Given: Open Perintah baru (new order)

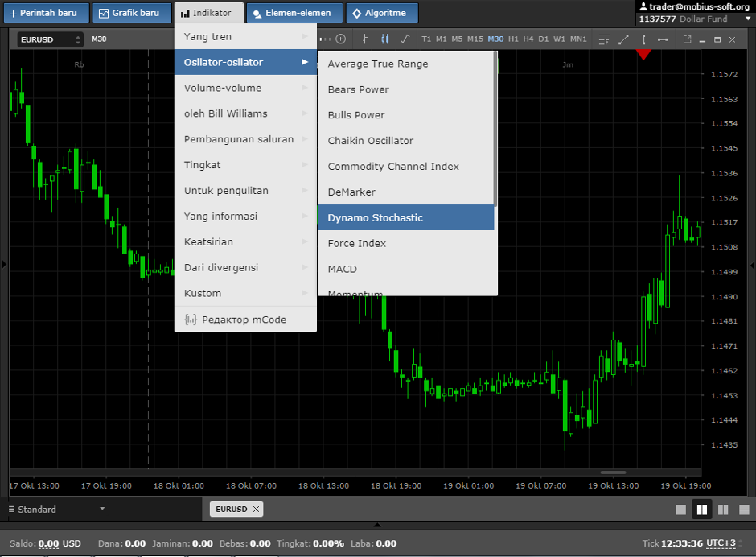Looking at the screenshot, I should (x=47, y=13).
